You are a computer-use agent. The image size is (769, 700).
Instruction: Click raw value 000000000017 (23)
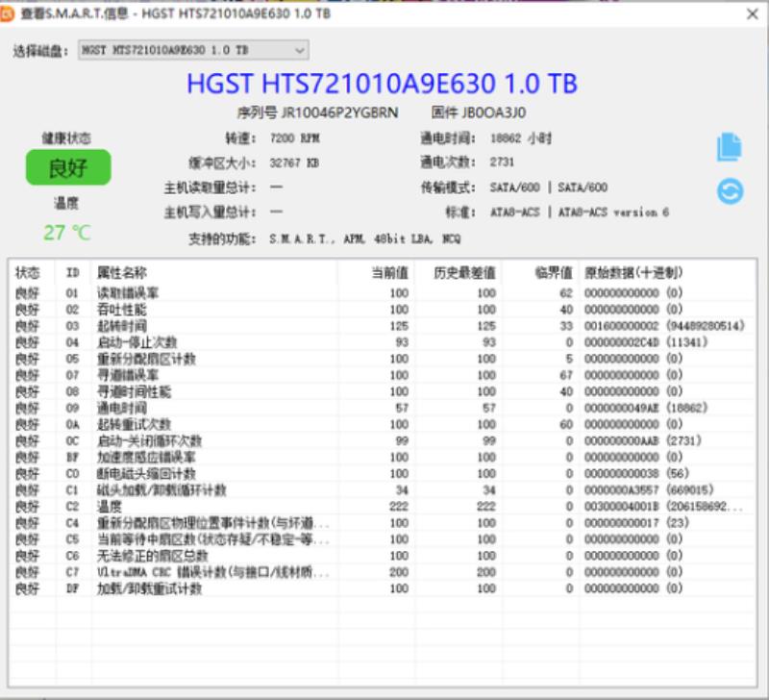636,523
